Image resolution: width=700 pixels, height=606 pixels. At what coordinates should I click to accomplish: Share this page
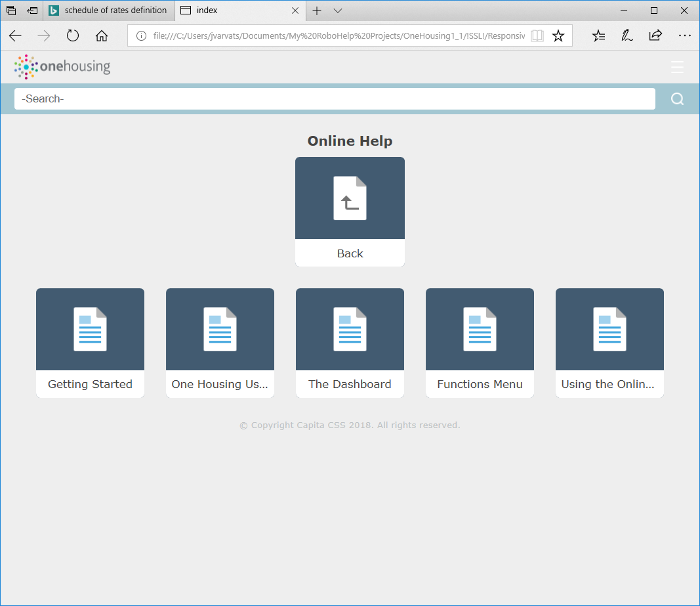coord(656,35)
